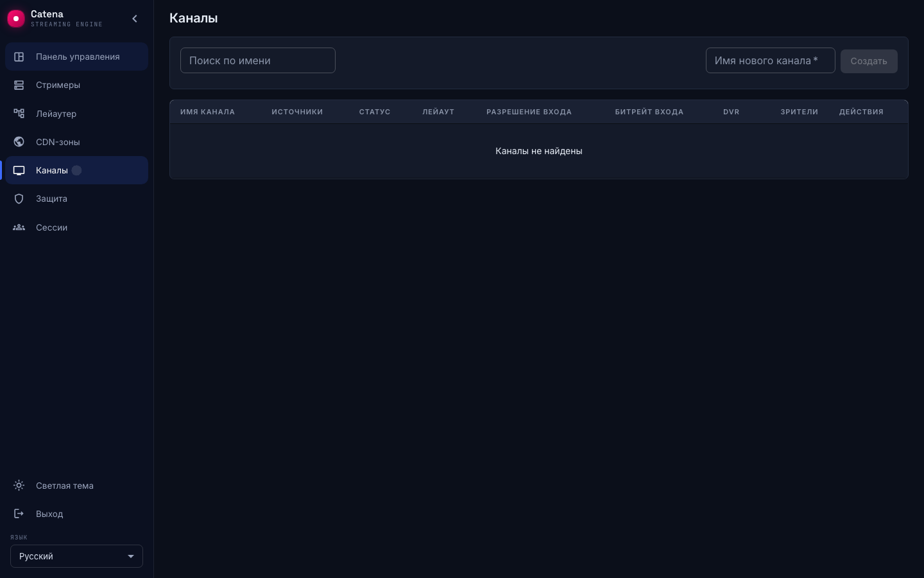Click the Создать button
This screenshot has height=578, width=924.
(x=869, y=61)
